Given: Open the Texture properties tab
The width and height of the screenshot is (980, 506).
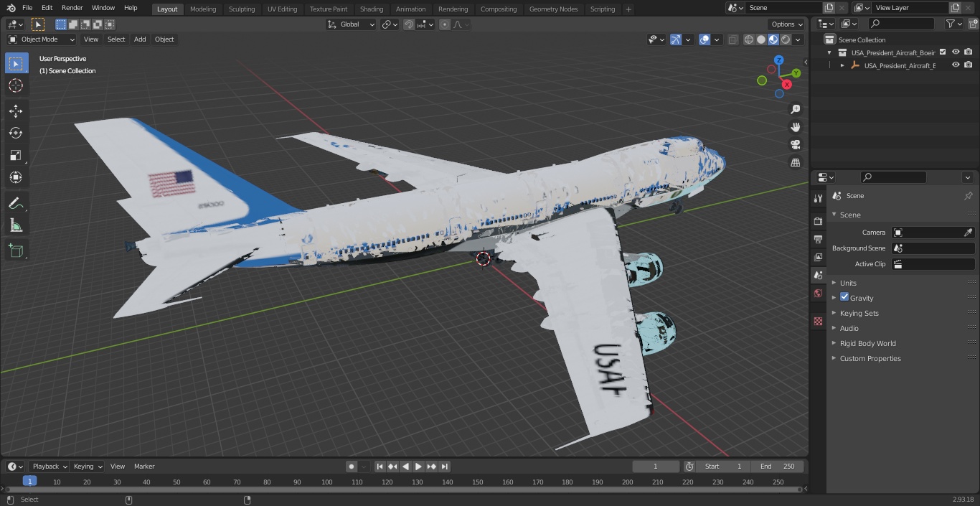Looking at the screenshot, I should click(818, 321).
